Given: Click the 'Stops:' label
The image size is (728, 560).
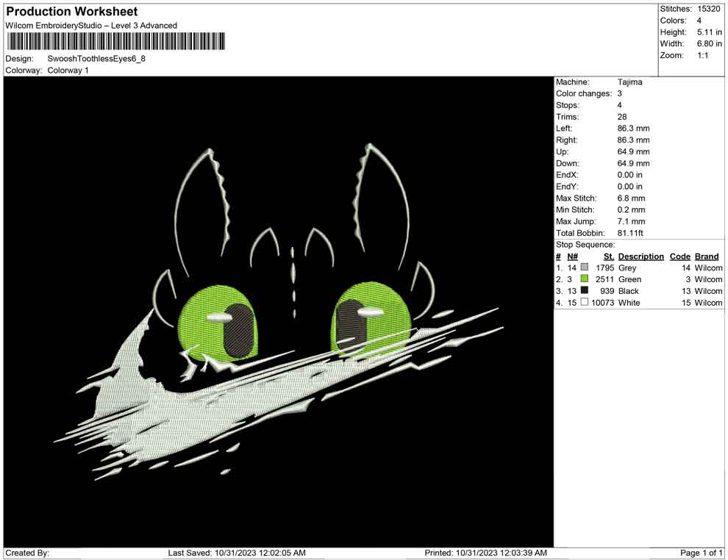Looking at the screenshot, I should 568,105.
